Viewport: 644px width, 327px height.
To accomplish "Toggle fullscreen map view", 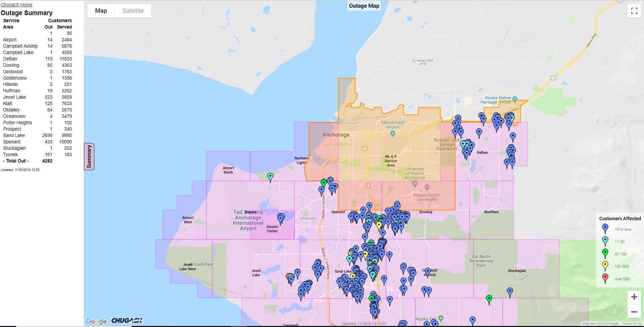I will tap(634, 11).
